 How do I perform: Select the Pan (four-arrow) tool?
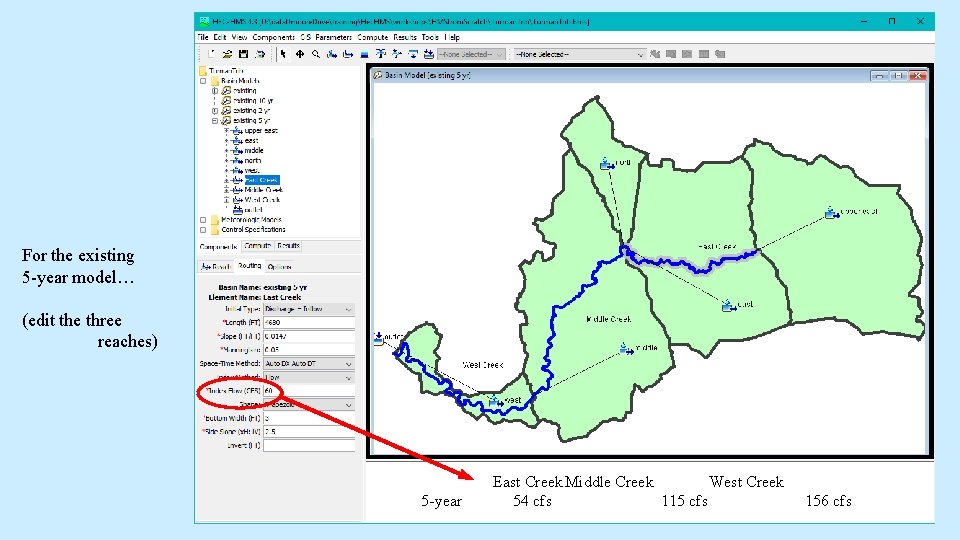tap(299, 54)
